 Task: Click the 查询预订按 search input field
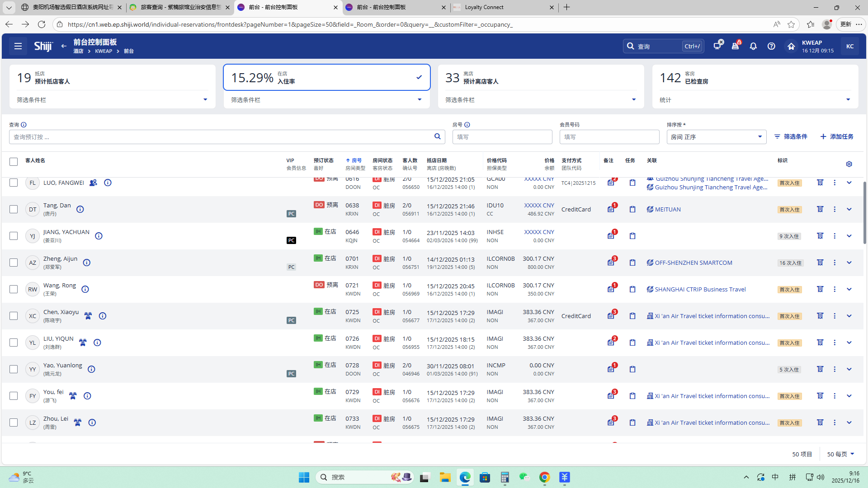point(222,137)
